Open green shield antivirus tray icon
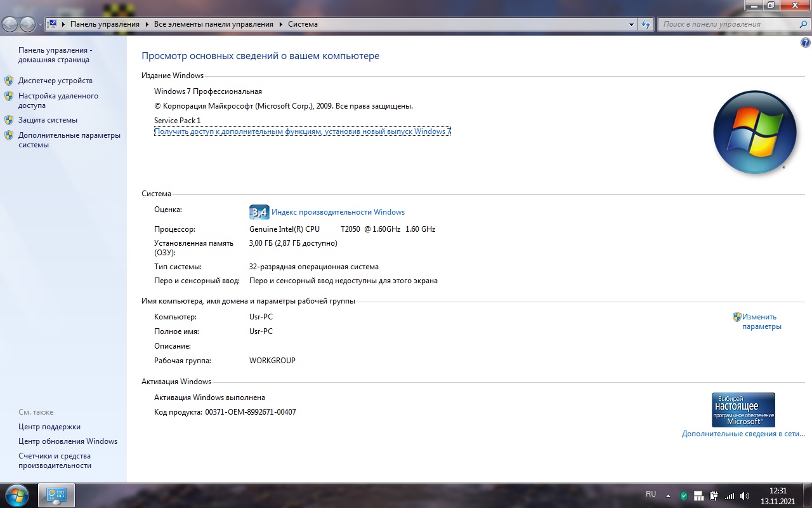Screen dimensions: 812x508 (x=684, y=496)
